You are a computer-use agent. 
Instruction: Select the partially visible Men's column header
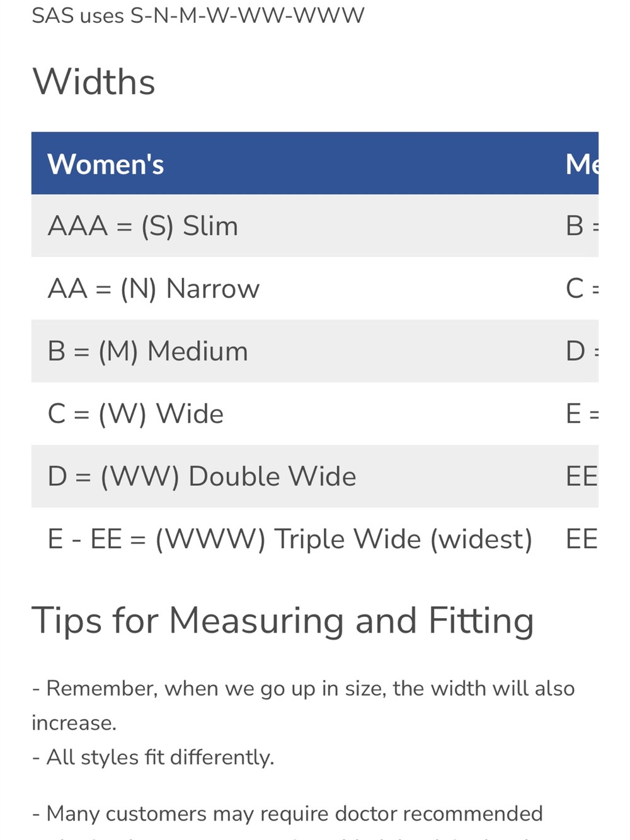[x=582, y=164]
